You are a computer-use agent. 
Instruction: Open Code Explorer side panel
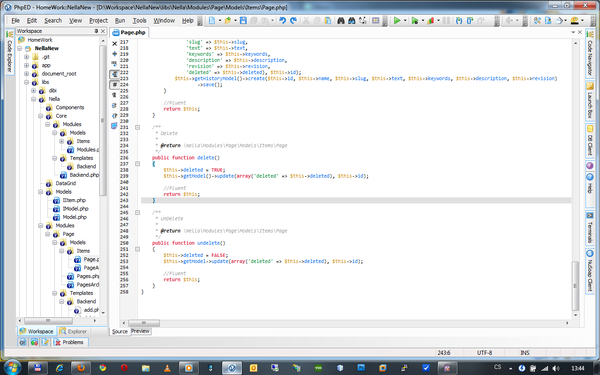[10, 52]
